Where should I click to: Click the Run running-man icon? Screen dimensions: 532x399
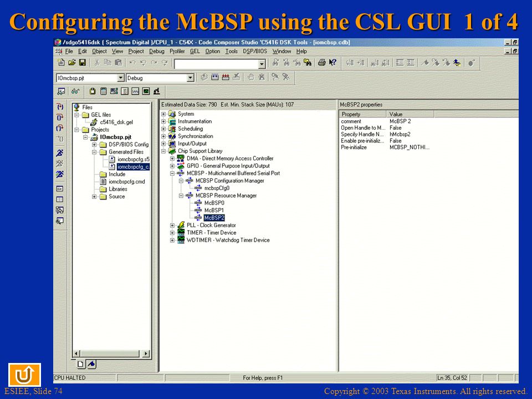60,153
